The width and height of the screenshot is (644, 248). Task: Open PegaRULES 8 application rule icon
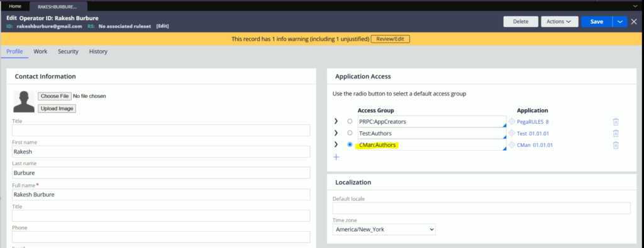point(512,122)
